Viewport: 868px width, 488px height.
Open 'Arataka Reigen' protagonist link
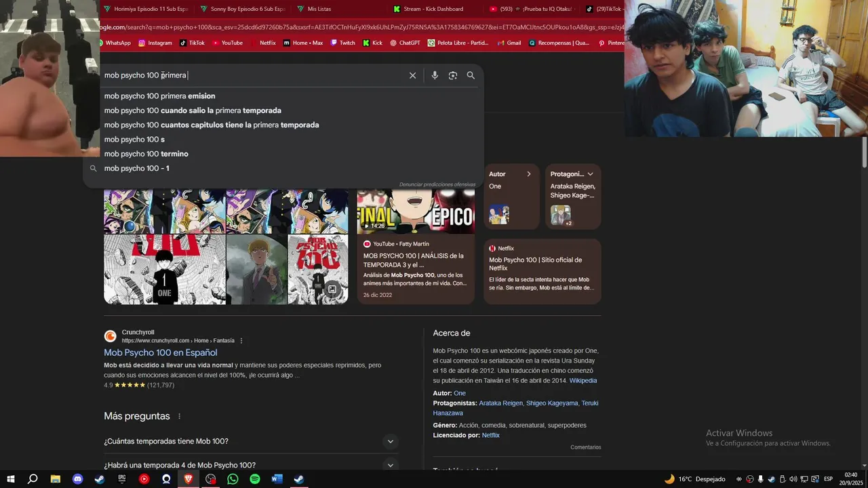500,403
